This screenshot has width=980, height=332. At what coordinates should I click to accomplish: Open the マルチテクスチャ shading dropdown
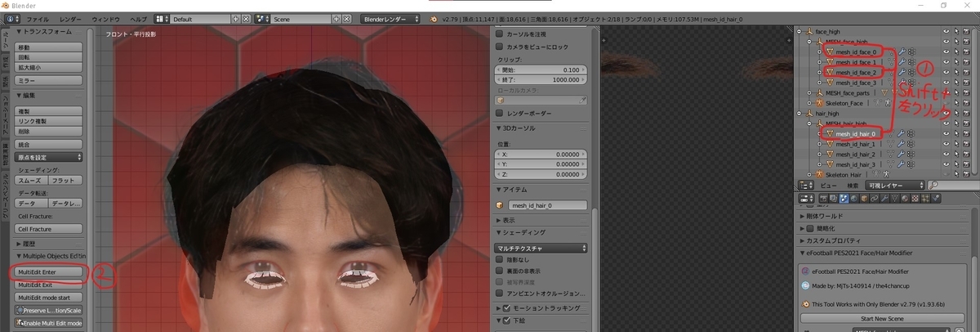click(x=541, y=247)
